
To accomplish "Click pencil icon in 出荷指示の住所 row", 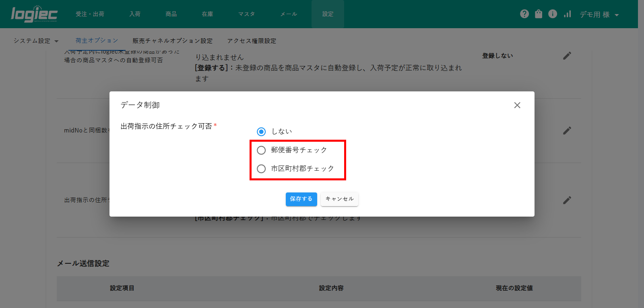I will pyautogui.click(x=567, y=200).
